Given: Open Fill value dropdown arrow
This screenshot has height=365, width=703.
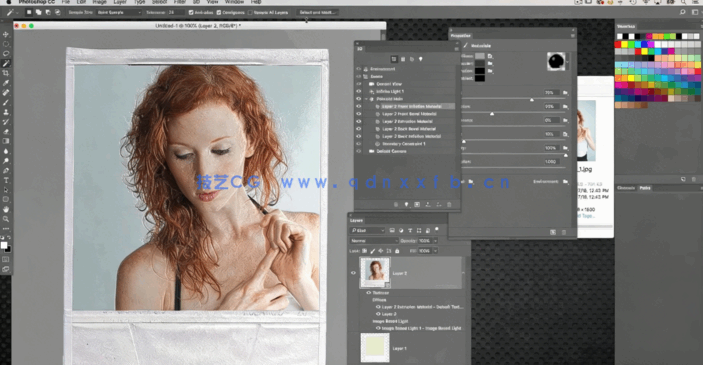Looking at the screenshot, I should (435, 251).
